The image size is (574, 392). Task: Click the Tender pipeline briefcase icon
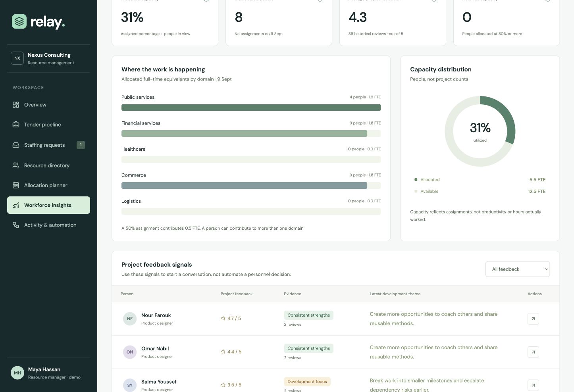coord(16,125)
